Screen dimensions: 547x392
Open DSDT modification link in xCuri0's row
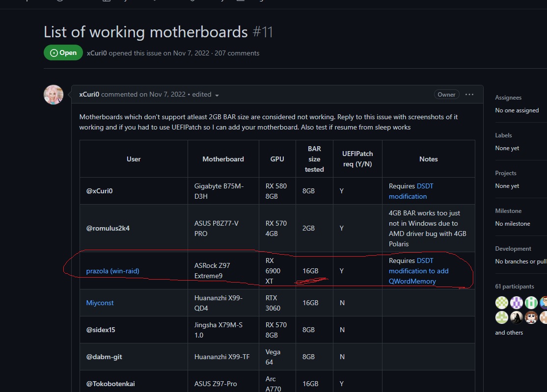click(x=411, y=191)
